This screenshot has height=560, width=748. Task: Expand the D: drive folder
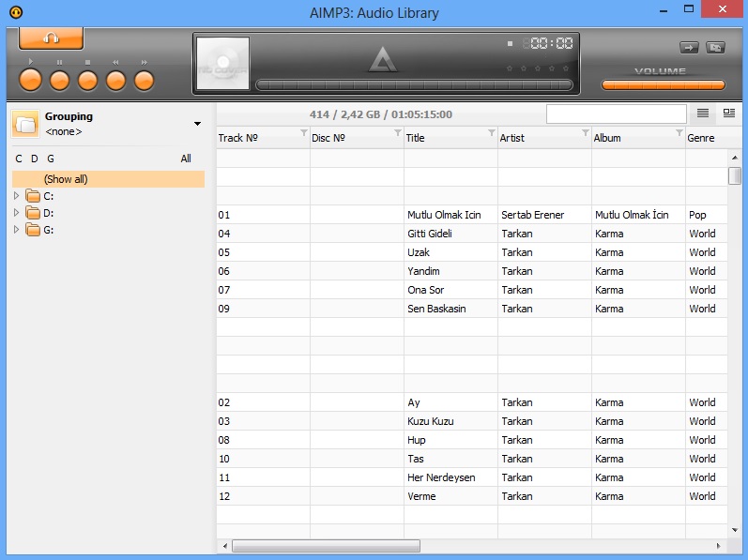click(x=16, y=213)
